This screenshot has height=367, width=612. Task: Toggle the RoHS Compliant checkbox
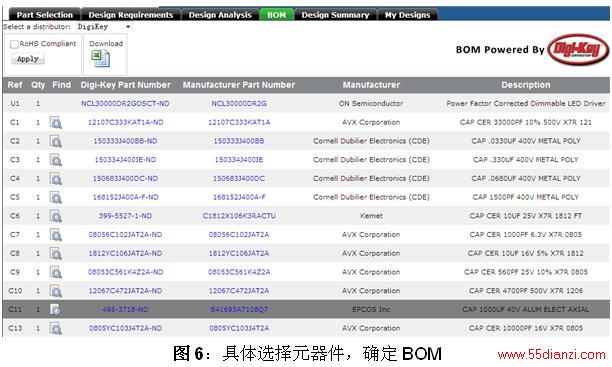point(14,44)
